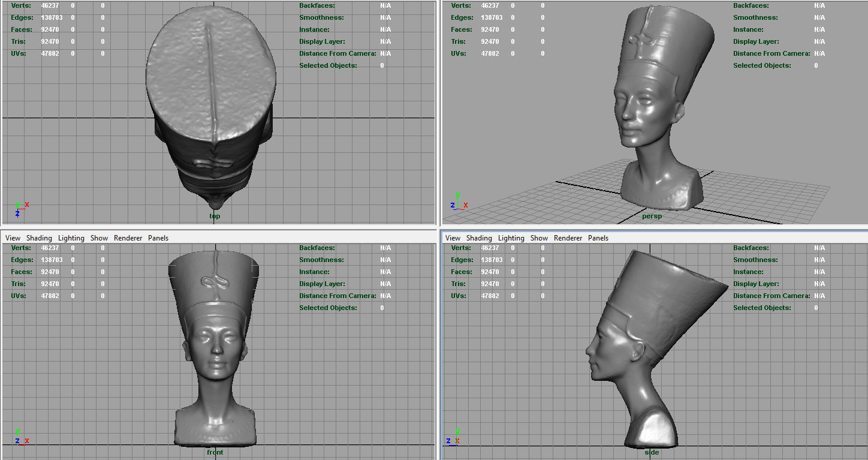
Task: Open the Panels menu in the side panel
Action: click(598, 238)
